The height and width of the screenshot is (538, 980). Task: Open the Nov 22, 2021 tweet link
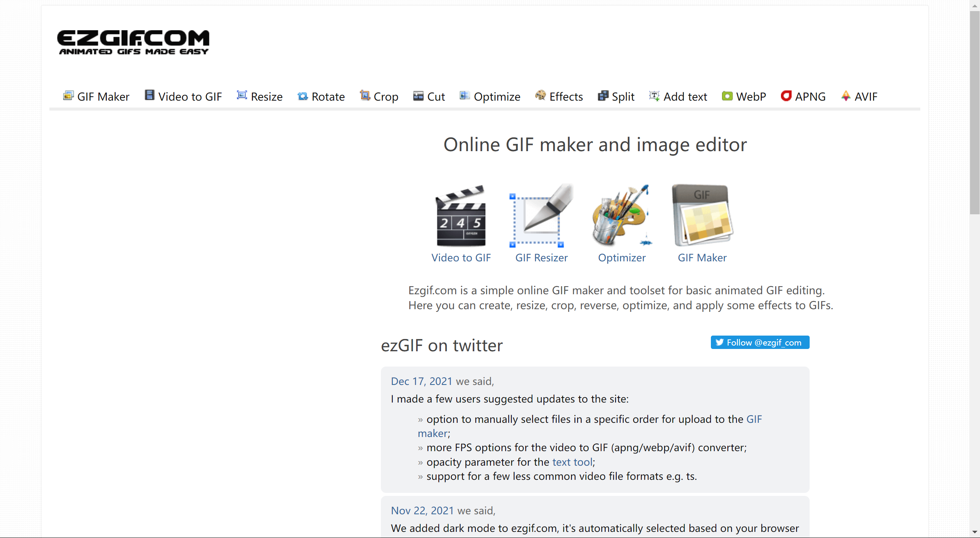coord(422,510)
